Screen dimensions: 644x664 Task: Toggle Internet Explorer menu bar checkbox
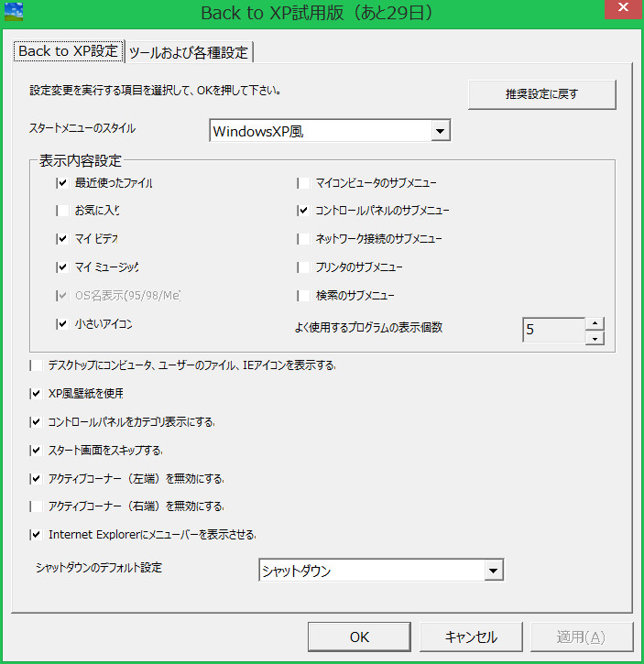37,535
